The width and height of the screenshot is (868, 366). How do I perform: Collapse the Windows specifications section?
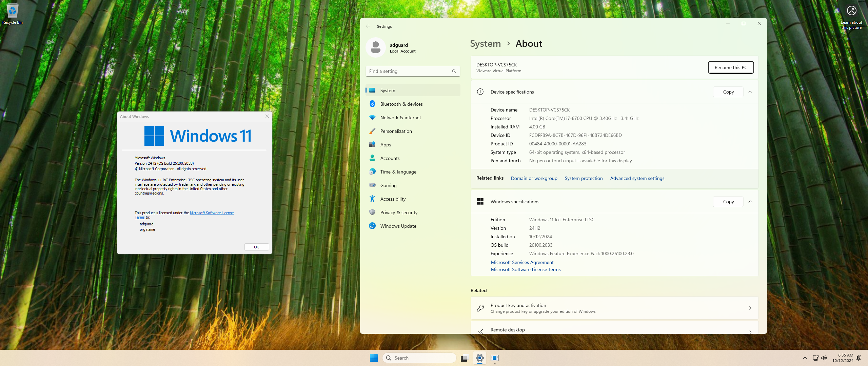(x=750, y=202)
